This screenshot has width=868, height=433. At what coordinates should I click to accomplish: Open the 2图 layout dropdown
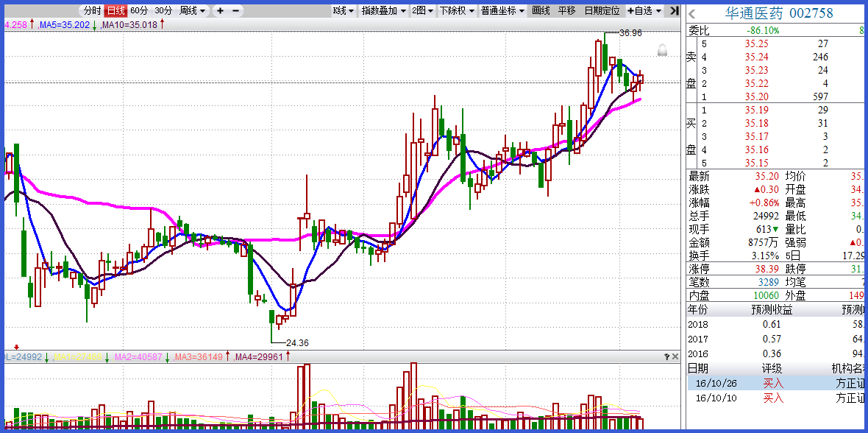(x=422, y=10)
